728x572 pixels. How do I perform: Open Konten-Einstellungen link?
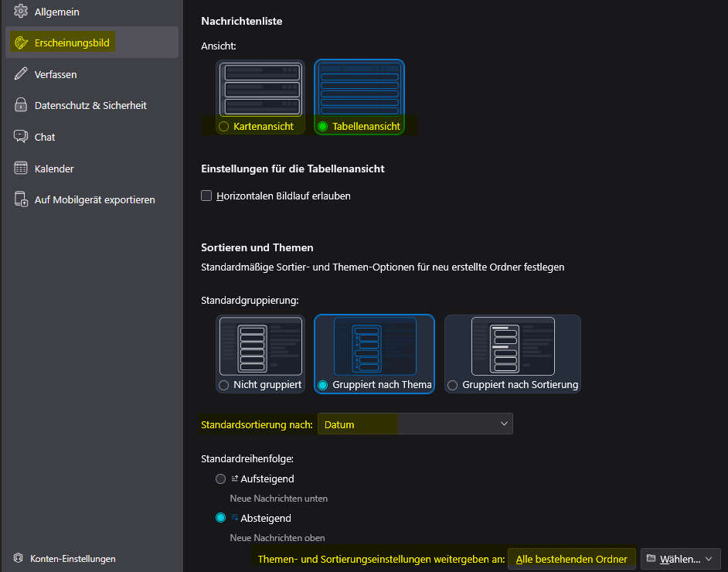(x=73, y=558)
